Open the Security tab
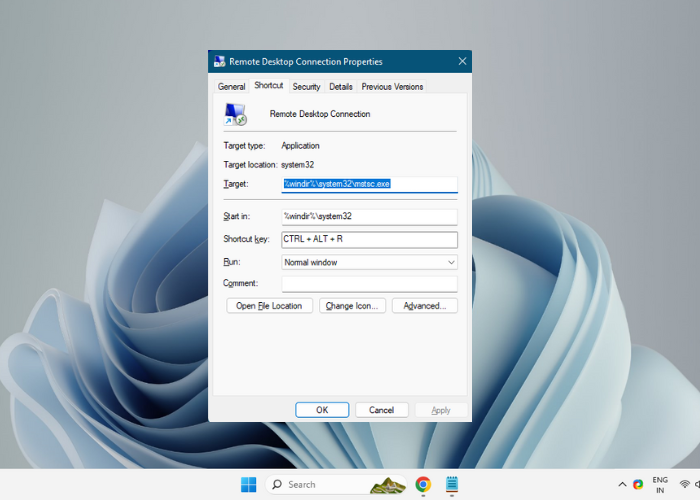 click(x=306, y=87)
